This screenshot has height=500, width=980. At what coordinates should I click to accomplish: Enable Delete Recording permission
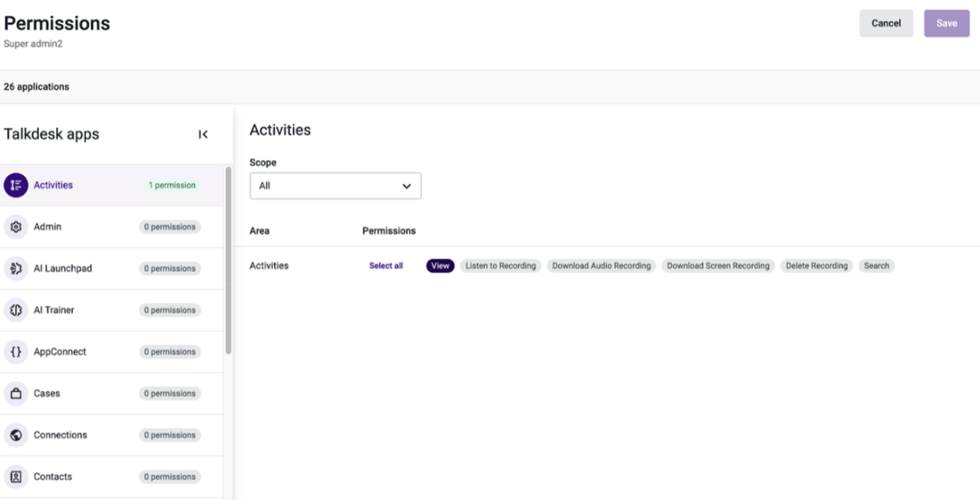pyautogui.click(x=816, y=266)
